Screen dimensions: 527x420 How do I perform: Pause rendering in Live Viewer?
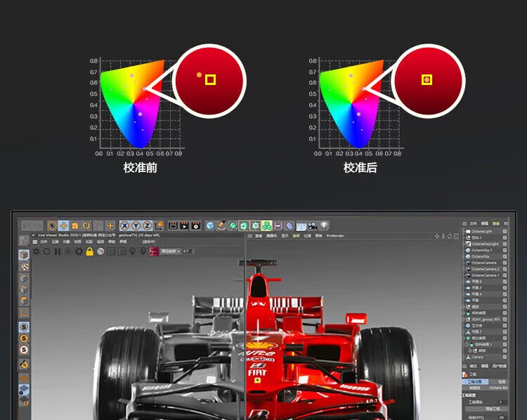point(58,251)
